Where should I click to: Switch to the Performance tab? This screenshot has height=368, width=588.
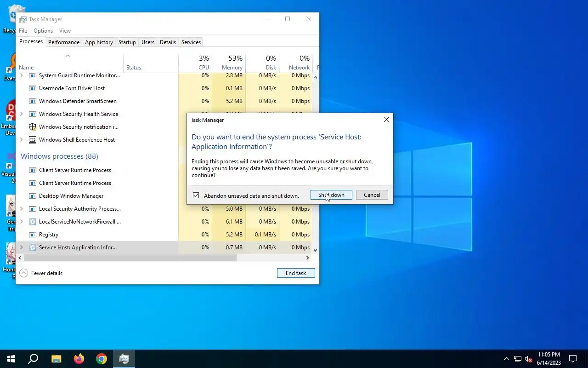pos(64,42)
